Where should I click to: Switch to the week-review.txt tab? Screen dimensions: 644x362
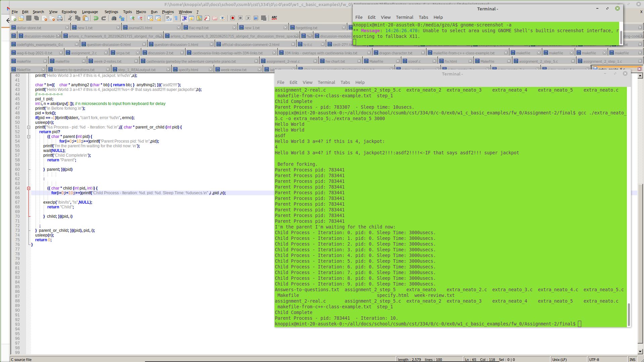coord(234,70)
